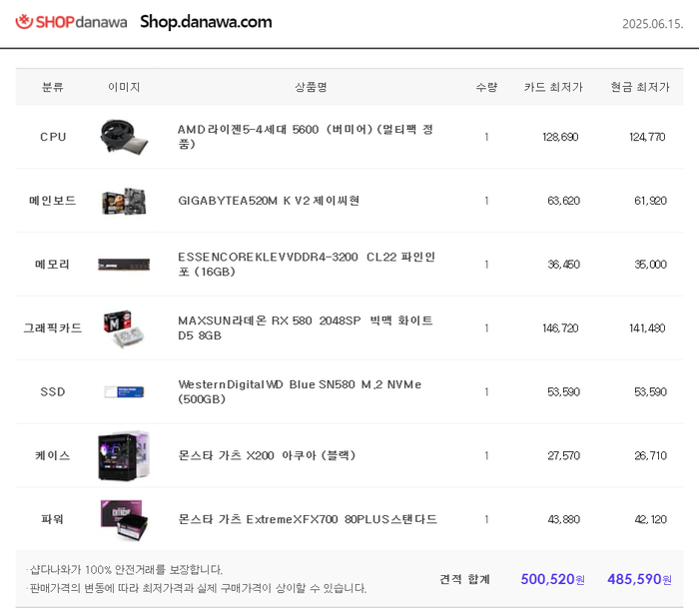Viewport: 699px width, 616px height.
Task: Click motherboard card price 63,620
Action: pos(563,201)
